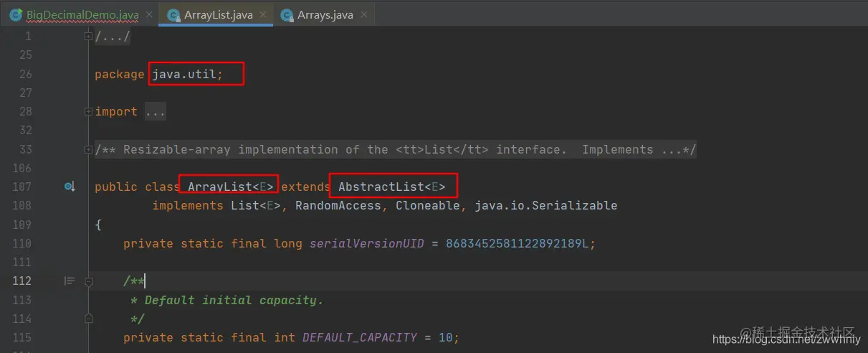
Task: Click the RandomAccess interface name
Action: coord(338,205)
